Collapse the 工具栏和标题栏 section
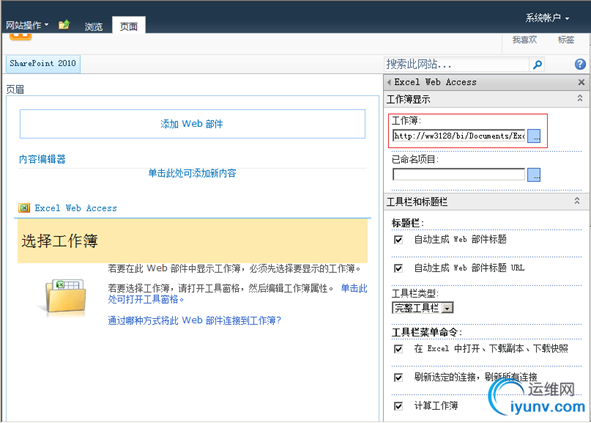The image size is (591, 423). [x=577, y=201]
